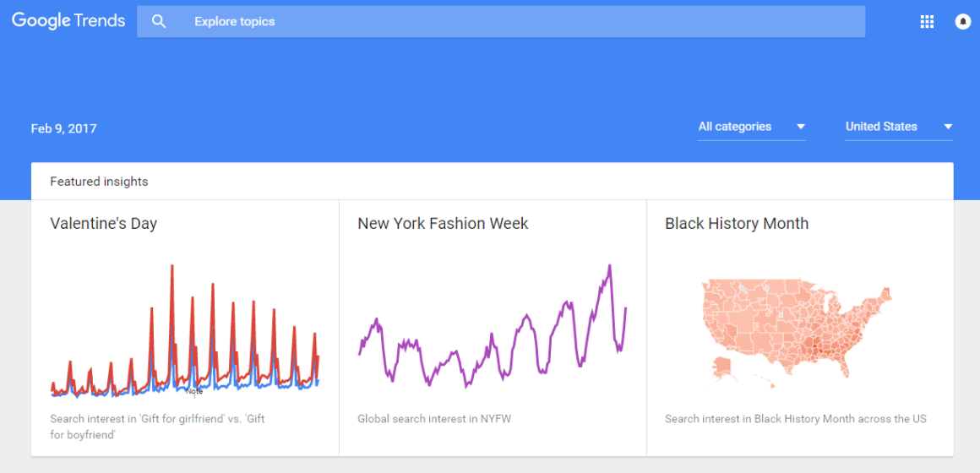Viewport: 980px width, 473px height.
Task: Click the arrow next to United States
Action: coord(948,127)
